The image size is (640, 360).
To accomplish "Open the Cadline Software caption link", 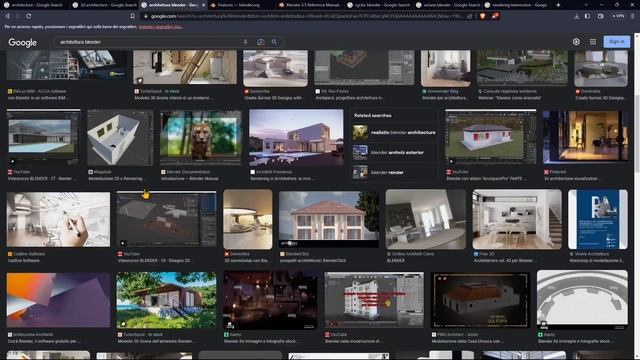I will [x=24, y=260].
